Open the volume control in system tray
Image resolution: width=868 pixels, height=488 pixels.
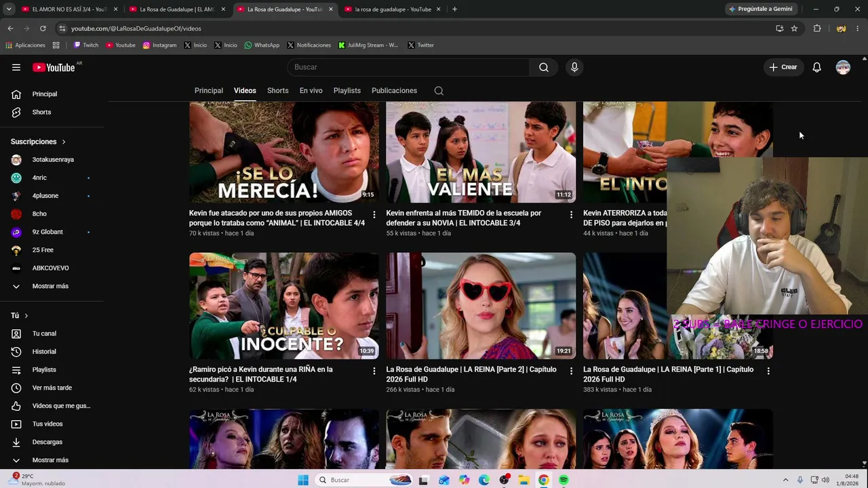[825, 480]
